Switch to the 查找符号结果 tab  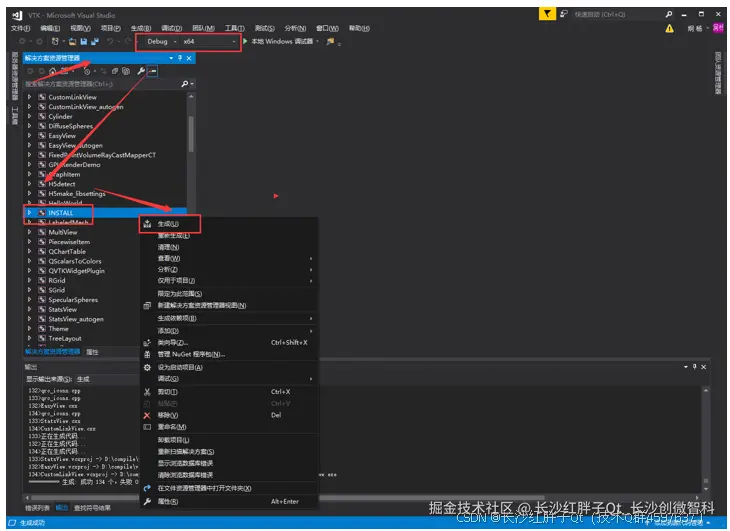pyautogui.click(x=92, y=508)
